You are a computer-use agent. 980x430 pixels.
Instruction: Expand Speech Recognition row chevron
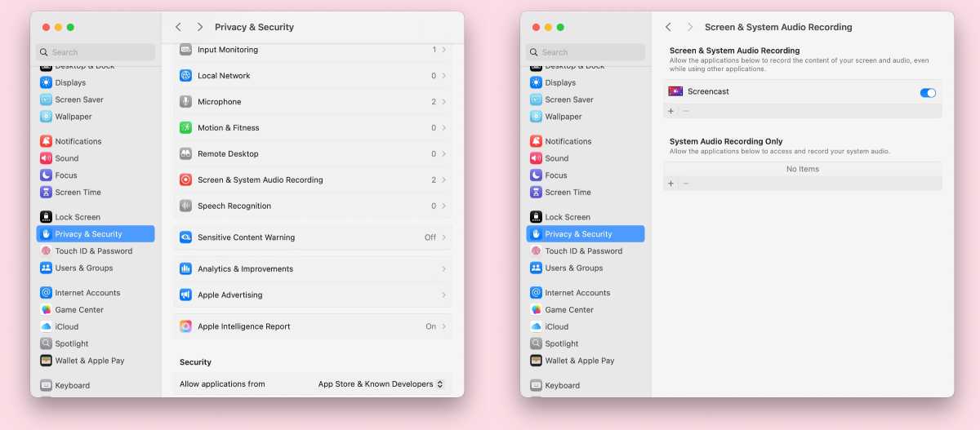point(443,206)
